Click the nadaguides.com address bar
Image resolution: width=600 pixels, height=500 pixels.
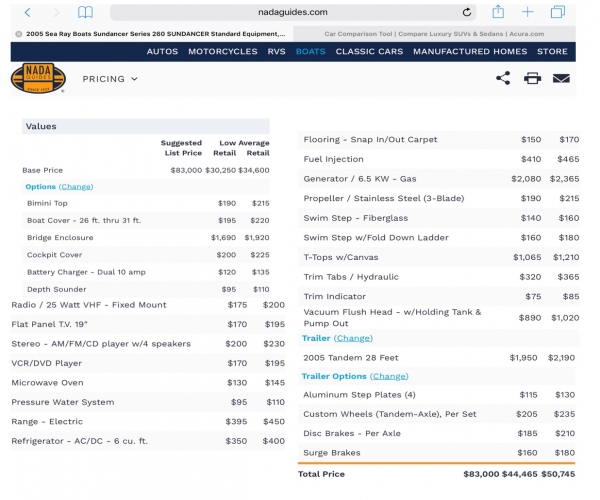tap(293, 12)
